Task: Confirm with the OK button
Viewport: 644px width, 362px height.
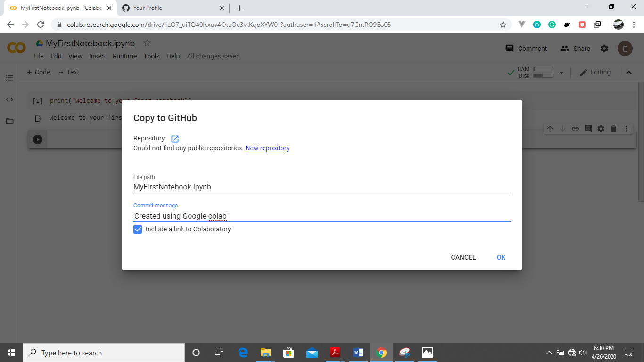Action: point(501,257)
